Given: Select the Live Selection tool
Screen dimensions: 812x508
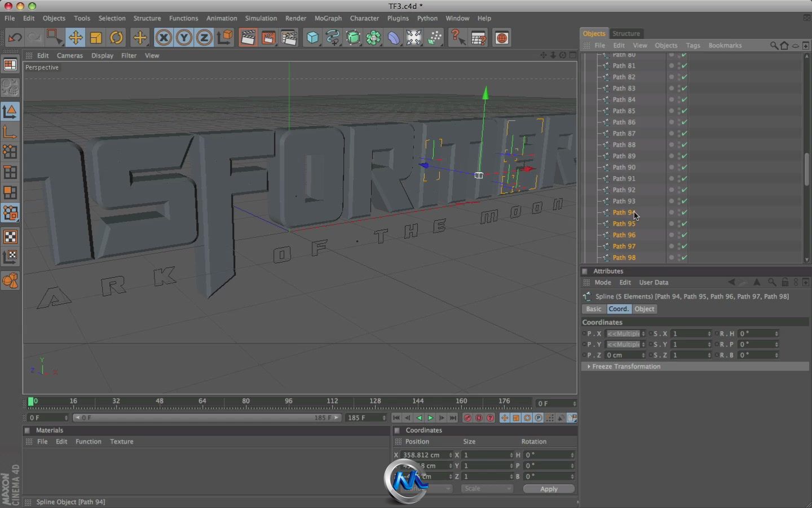Looking at the screenshot, I should tap(54, 38).
